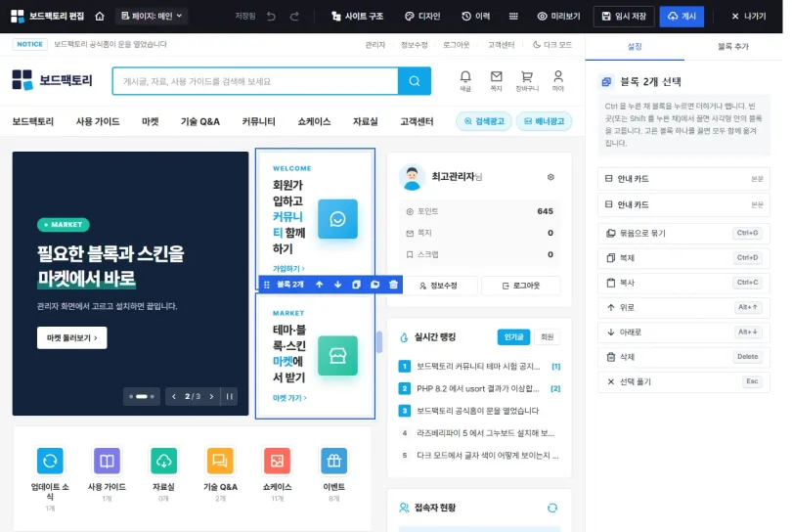Open the 커뮤니티 navigation menu

258,121
